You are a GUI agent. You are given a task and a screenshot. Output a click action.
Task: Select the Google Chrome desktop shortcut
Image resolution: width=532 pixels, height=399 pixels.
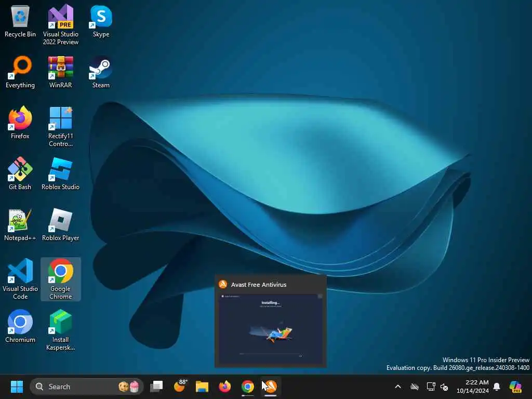(61, 279)
